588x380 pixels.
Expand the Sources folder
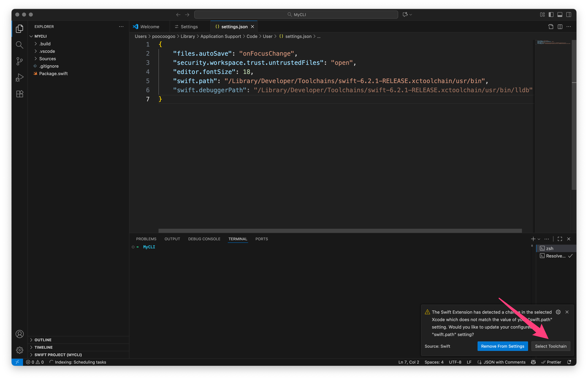point(47,59)
